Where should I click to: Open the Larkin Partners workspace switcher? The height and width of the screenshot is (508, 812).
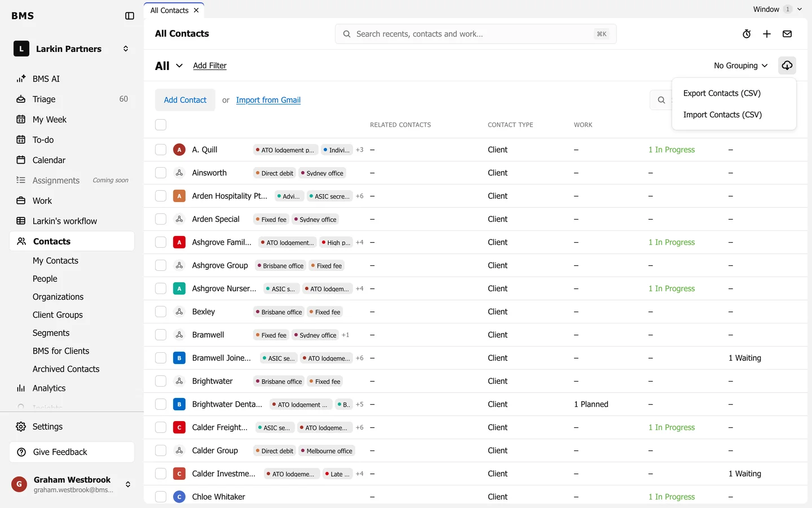[x=72, y=49]
